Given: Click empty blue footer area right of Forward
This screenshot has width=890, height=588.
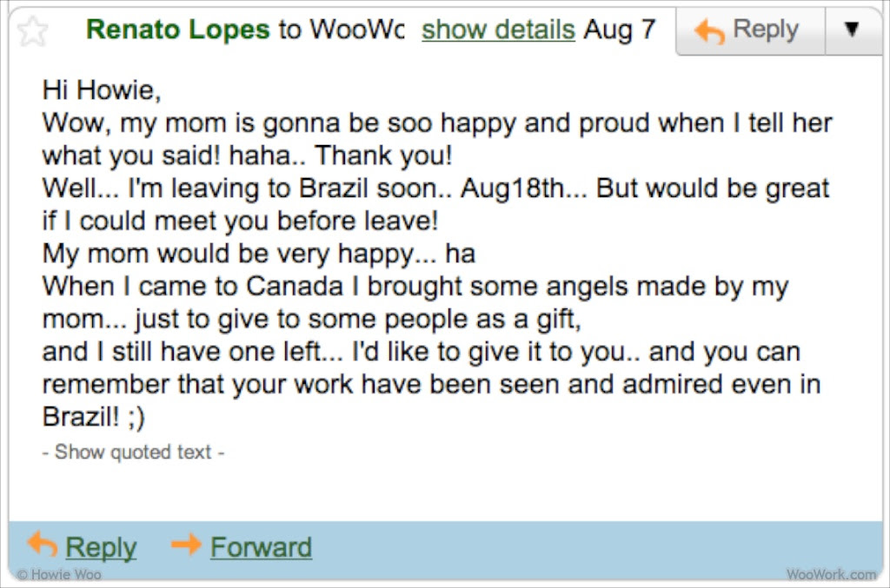Looking at the screenshot, I should pyautogui.click(x=596, y=547).
